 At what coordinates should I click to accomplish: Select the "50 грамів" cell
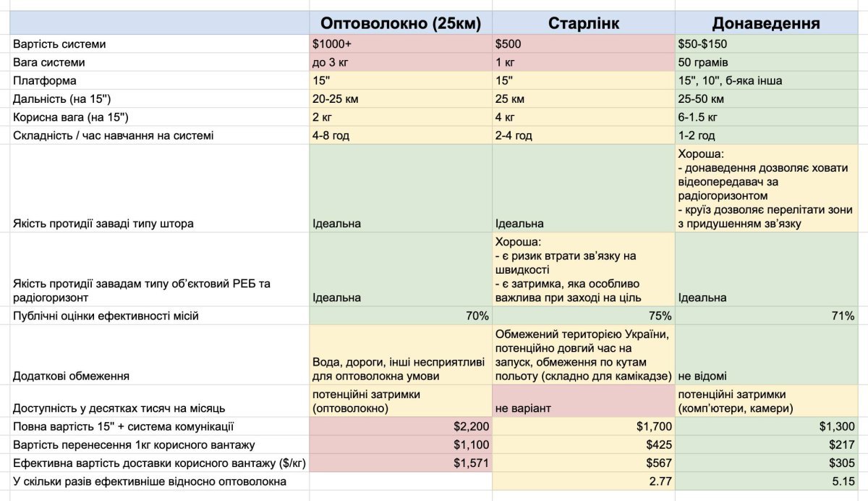[x=771, y=62]
